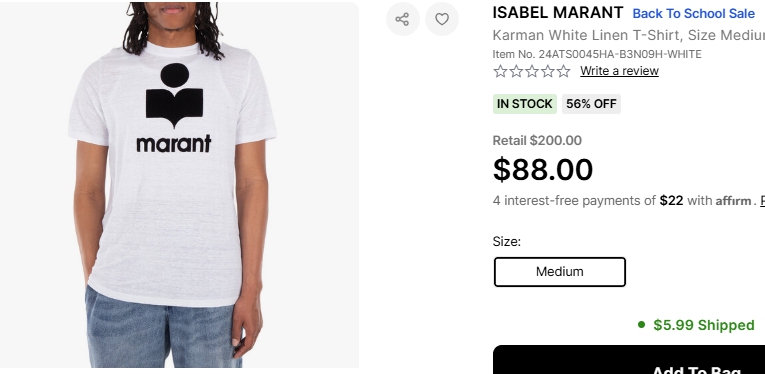Select the third review star
765x374 pixels.
pyautogui.click(x=532, y=71)
